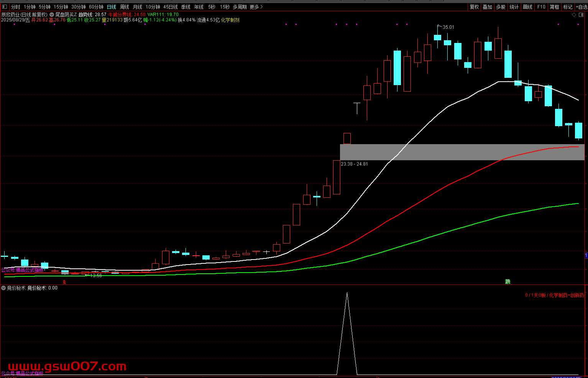Click the green 跌 marker icon
The height and width of the screenshot is (378, 588).
click(508, 281)
